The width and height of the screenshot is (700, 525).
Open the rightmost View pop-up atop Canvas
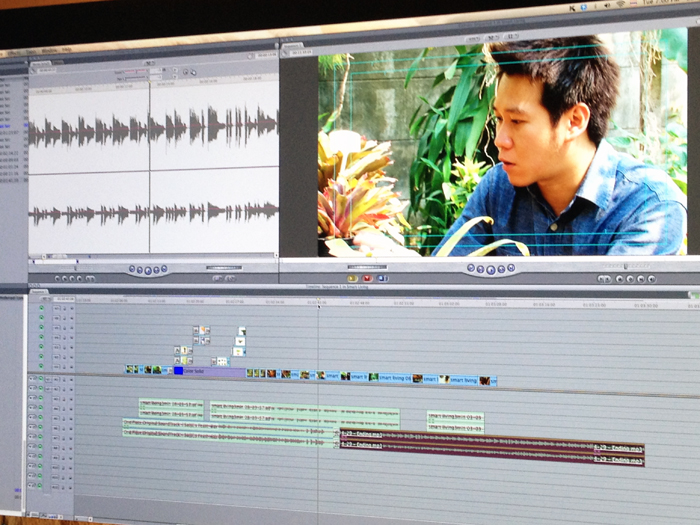[511, 36]
